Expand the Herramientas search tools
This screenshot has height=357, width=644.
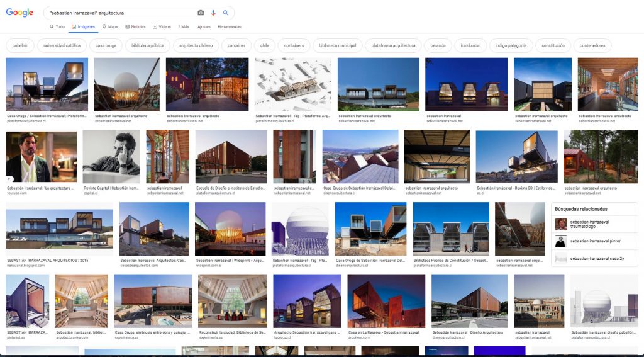(230, 27)
